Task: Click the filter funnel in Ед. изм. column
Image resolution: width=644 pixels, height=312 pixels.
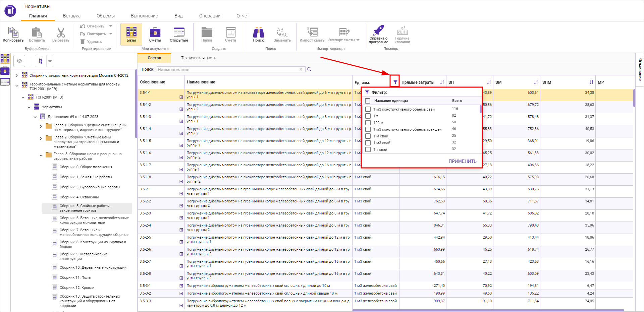Action: (395, 82)
